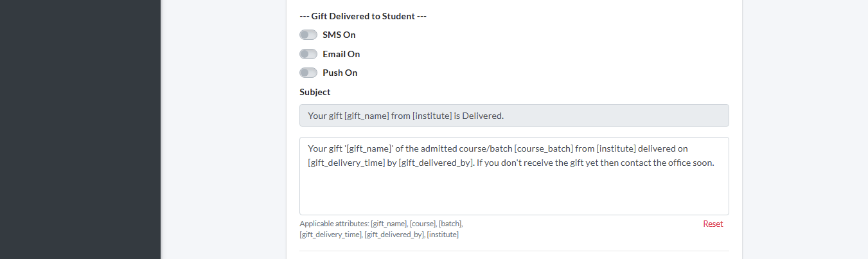
Task: Click [batch] in the applicable attributes list
Action: tap(450, 224)
